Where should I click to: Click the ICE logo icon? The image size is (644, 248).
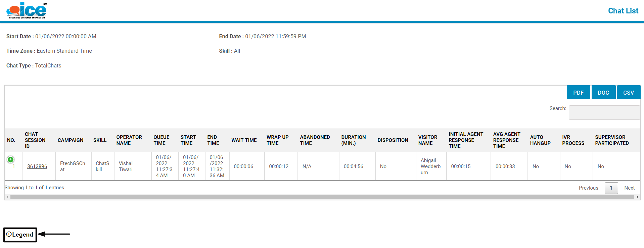click(27, 10)
